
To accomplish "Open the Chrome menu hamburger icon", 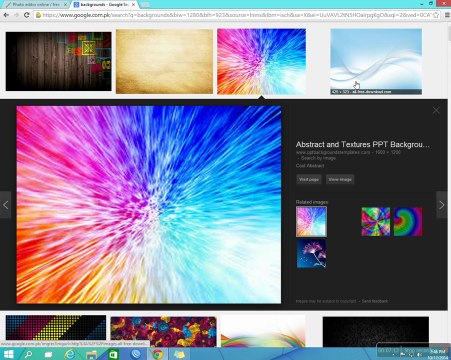I will pos(447,15).
